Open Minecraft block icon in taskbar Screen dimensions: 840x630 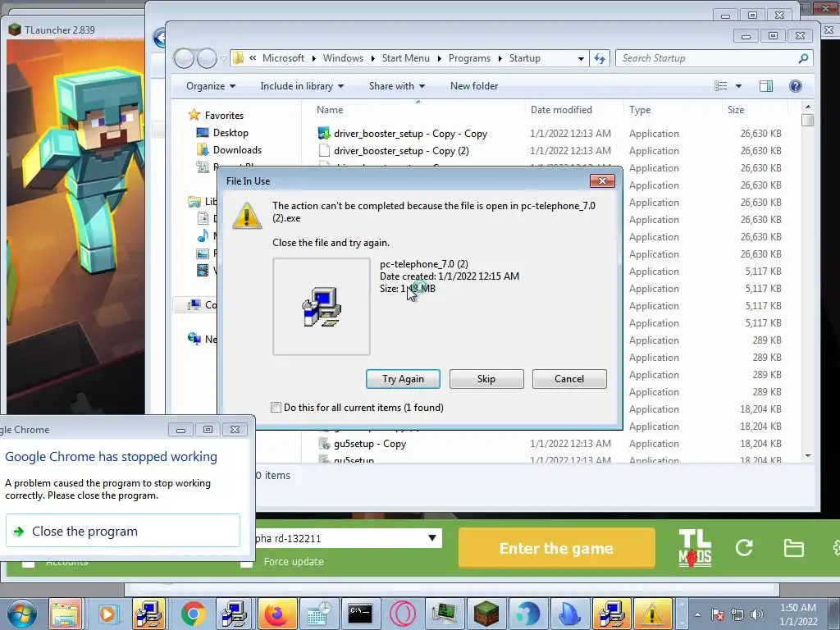[x=486, y=614]
